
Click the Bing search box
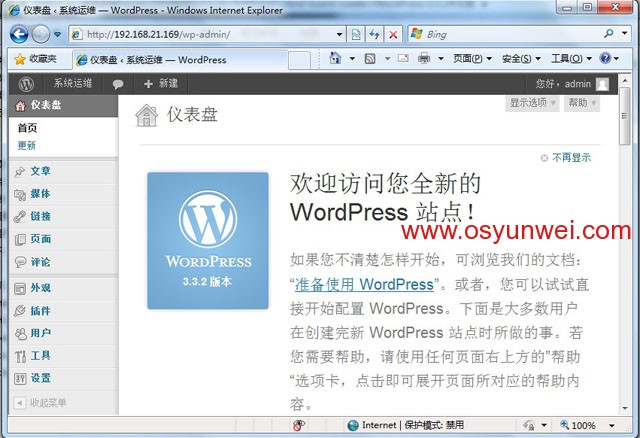click(504, 34)
